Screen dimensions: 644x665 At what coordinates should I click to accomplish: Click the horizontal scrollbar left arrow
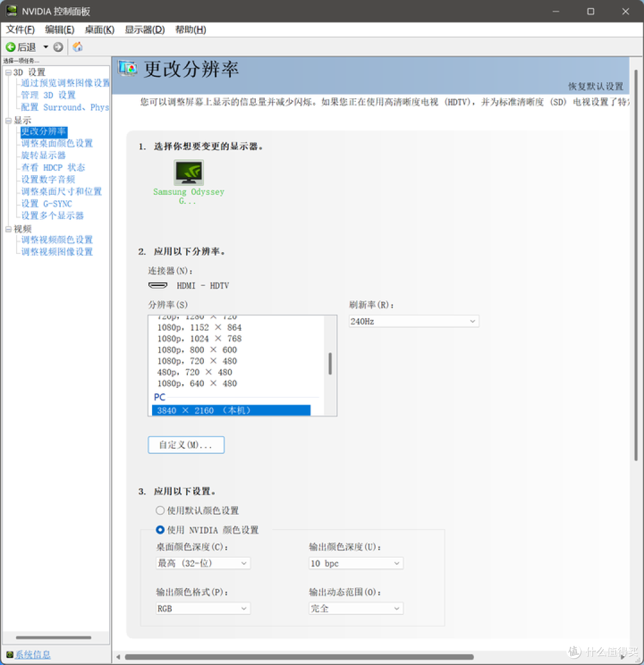click(x=118, y=657)
